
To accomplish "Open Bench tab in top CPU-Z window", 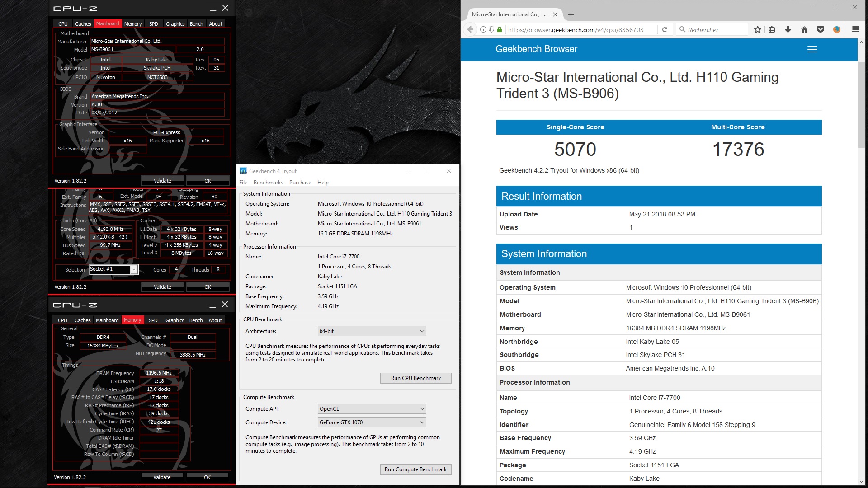I will (196, 24).
